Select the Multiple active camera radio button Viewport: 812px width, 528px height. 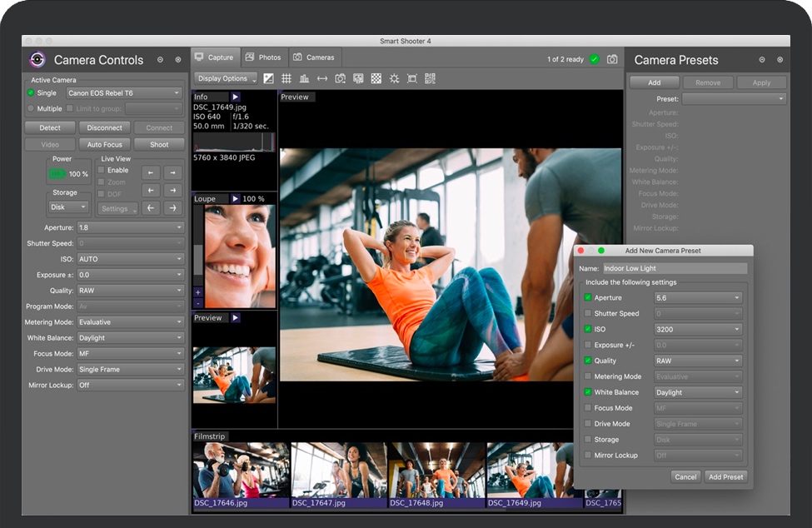click(x=32, y=108)
